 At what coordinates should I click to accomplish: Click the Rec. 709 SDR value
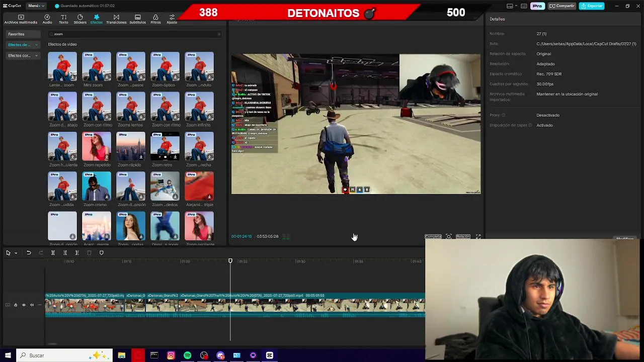[549, 74]
